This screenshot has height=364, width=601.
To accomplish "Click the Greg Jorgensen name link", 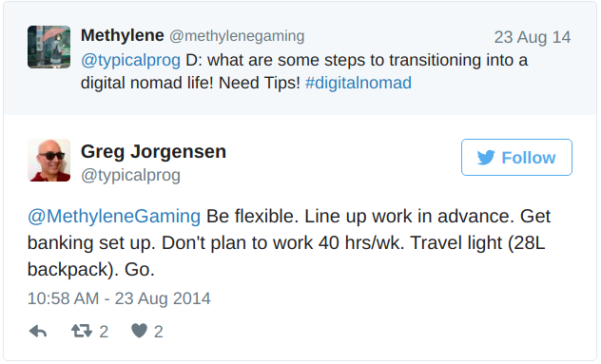I will coord(154,152).
